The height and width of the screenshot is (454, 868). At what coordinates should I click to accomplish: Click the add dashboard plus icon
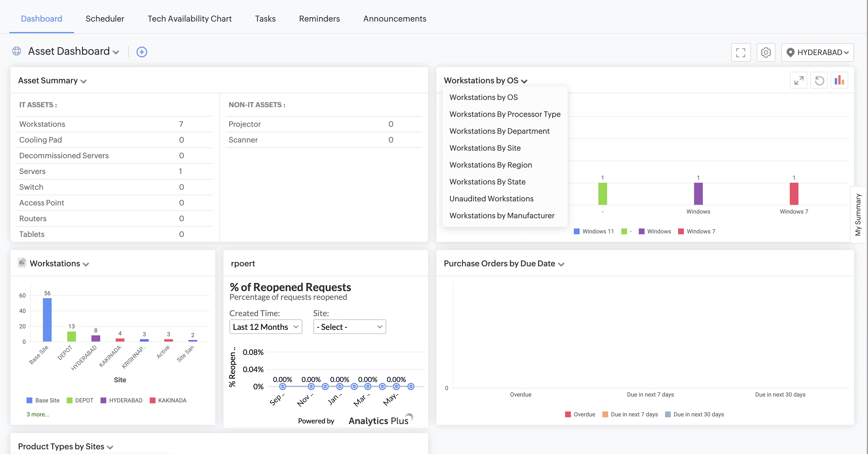142,52
